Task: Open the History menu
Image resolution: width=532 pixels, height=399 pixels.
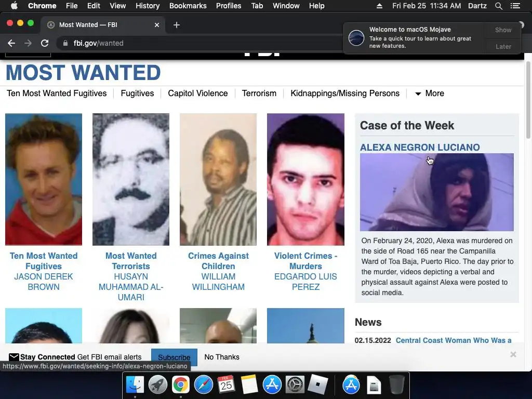Action: pyautogui.click(x=148, y=6)
